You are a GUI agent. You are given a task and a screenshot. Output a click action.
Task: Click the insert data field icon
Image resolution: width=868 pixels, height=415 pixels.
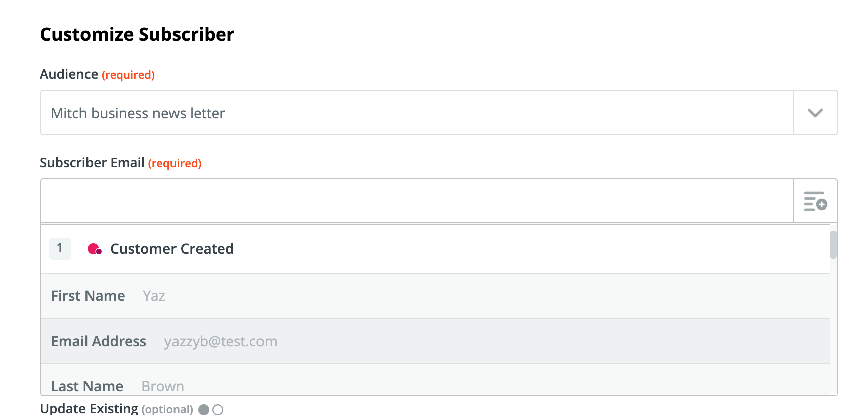815,201
